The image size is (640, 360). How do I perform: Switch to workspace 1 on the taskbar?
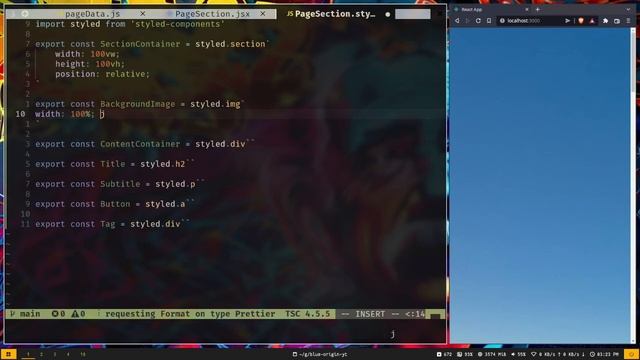pyautogui.click(x=28, y=354)
